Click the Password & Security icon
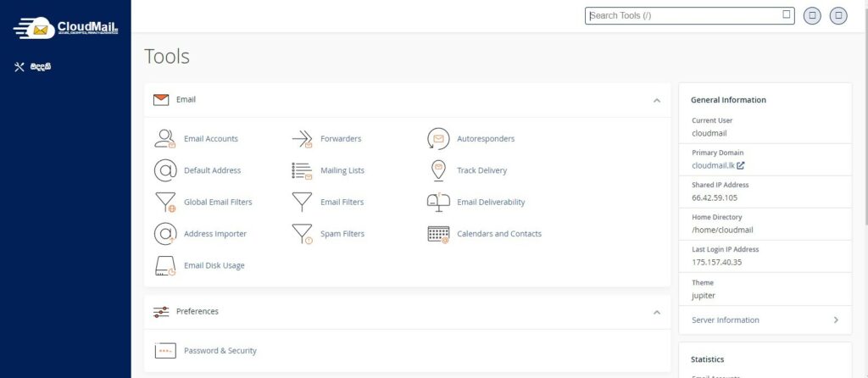 165,350
